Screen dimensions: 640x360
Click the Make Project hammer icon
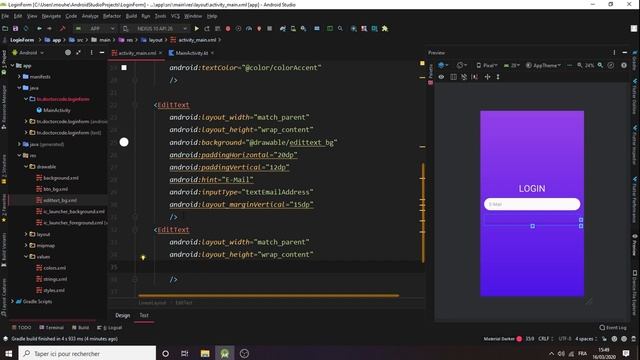click(x=62, y=29)
